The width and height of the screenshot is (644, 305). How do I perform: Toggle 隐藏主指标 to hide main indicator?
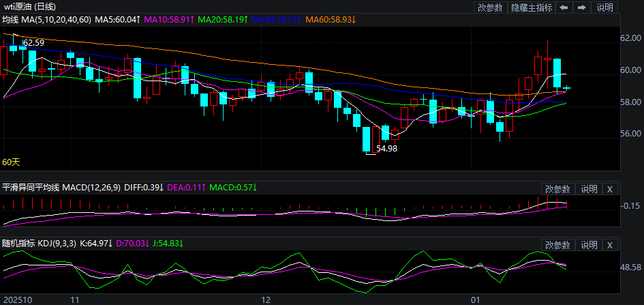pos(532,8)
